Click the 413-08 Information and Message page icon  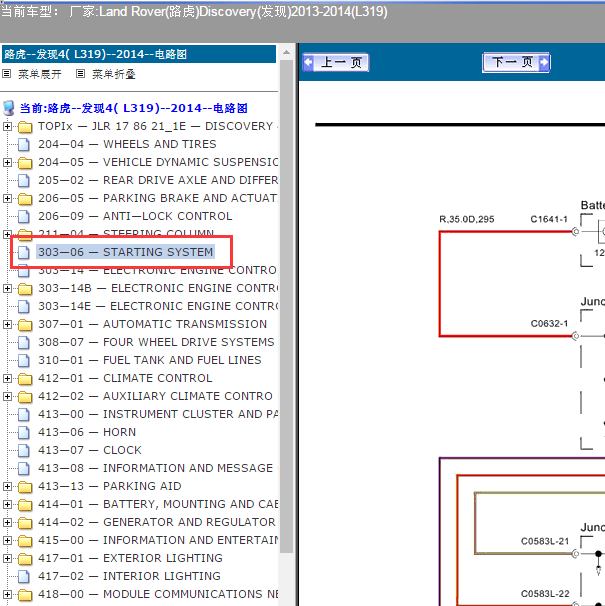coord(24,468)
